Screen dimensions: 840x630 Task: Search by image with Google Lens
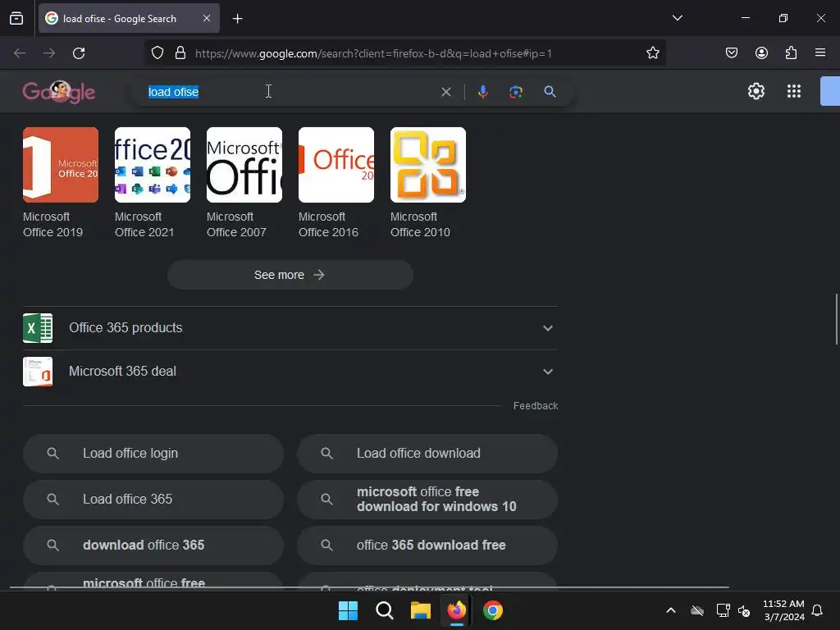pos(516,92)
